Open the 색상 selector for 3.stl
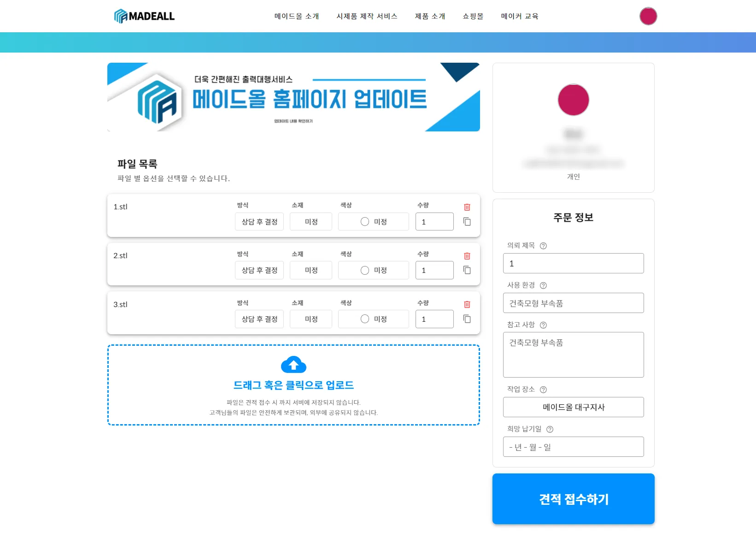 (374, 319)
